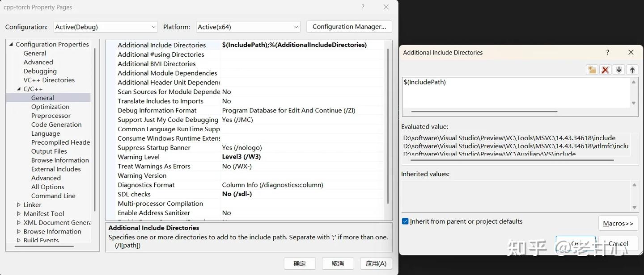Expand the Manifest Tool tree node
Image resolution: width=644 pixels, height=275 pixels.
[19, 214]
